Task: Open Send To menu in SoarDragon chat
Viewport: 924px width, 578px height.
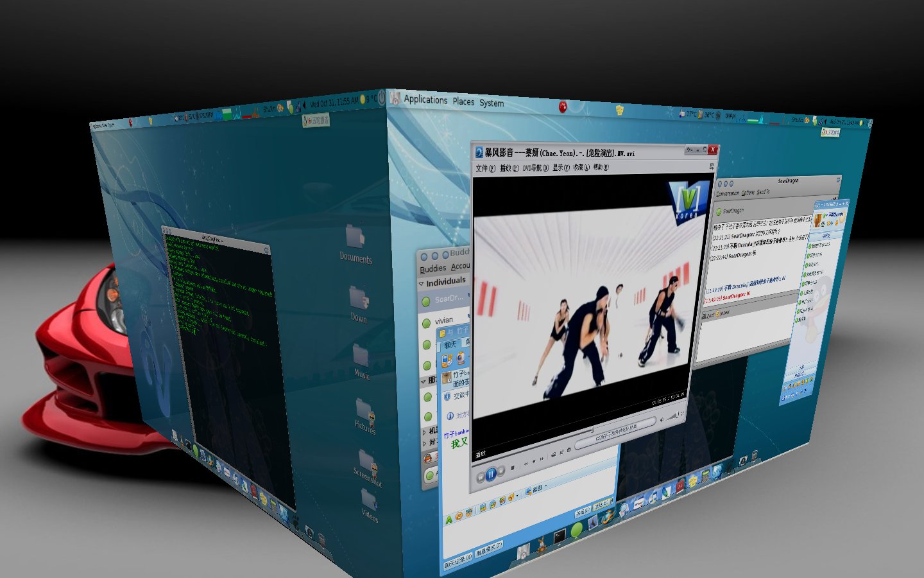Action: (762, 192)
